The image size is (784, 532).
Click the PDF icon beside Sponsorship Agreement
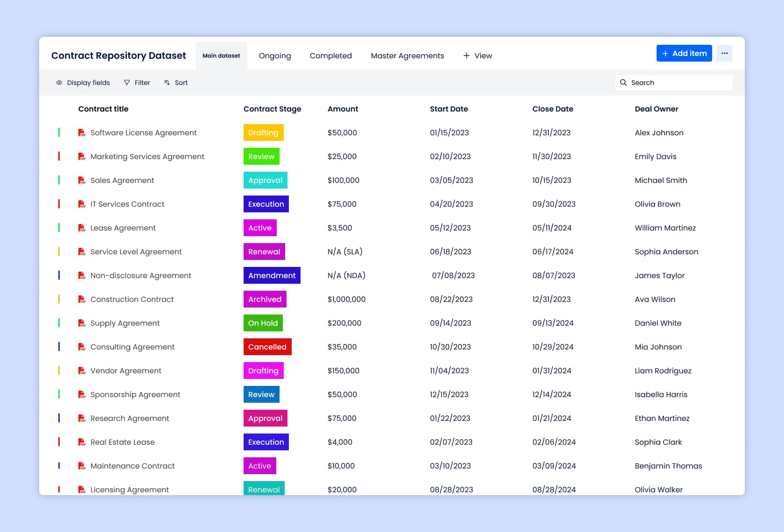(x=82, y=394)
